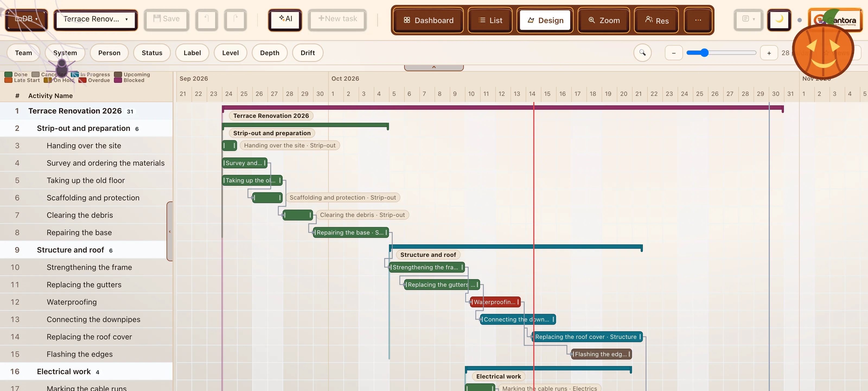This screenshot has height=391, width=868.
Task: Open the AI assistant button
Action: [x=285, y=20]
